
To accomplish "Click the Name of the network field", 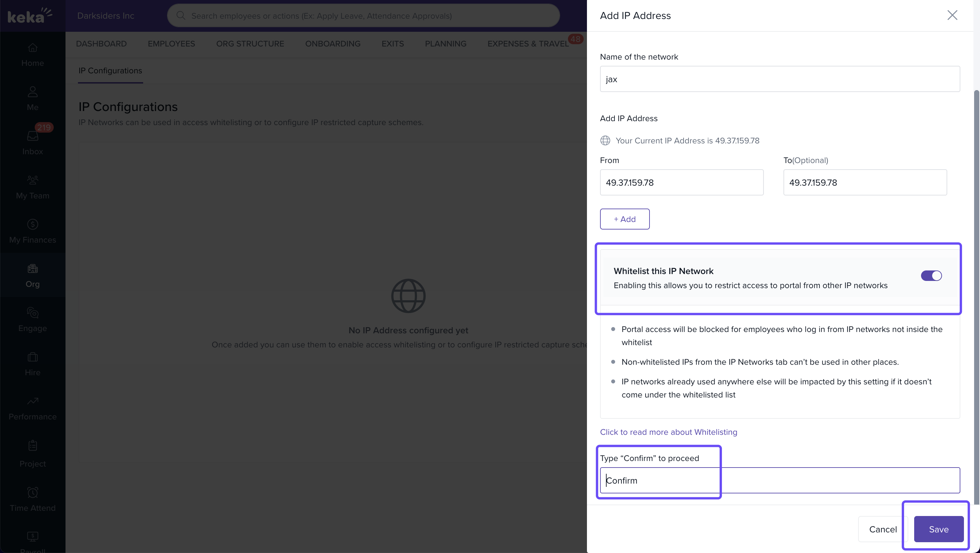I will point(780,79).
